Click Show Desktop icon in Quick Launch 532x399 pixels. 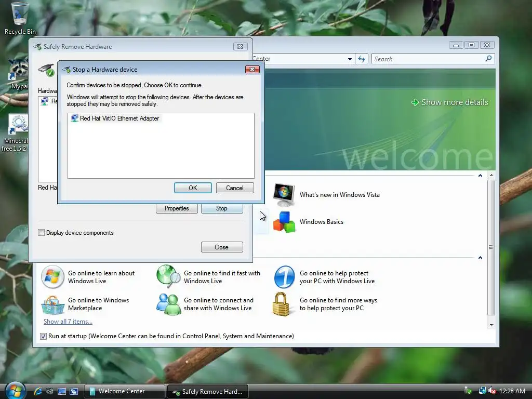[61, 391]
